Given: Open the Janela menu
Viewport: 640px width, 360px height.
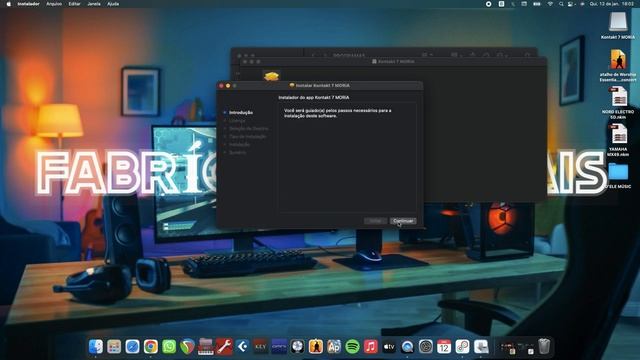Looking at the screenshot, I should click(94, 4).
